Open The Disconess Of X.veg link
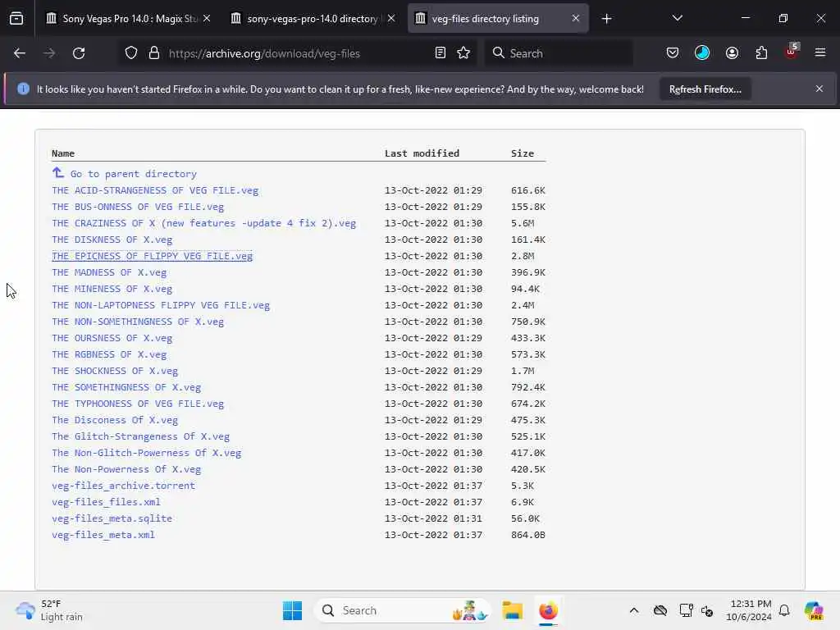This screenshot has height=630, width=840. (115, 420)
